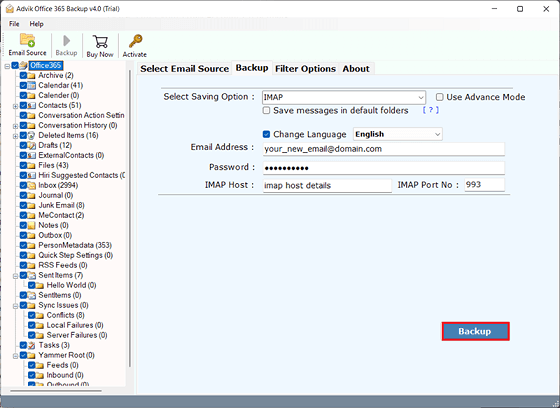560x408 pixels.
Task: Click the blue Backup button
Action: pyautogui.click(x=475, y=331)
